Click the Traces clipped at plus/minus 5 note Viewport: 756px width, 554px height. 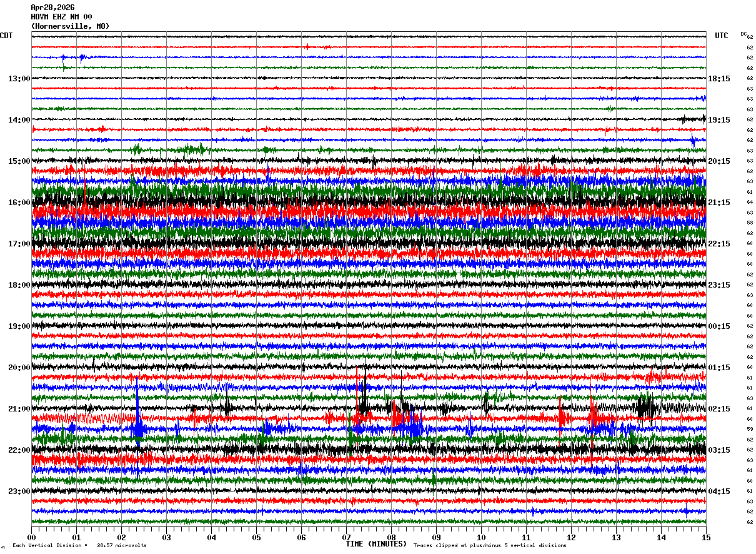490,545
